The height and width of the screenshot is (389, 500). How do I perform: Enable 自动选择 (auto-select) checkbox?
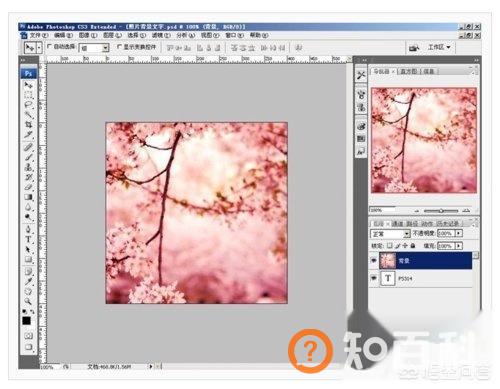tap(50, 46)
